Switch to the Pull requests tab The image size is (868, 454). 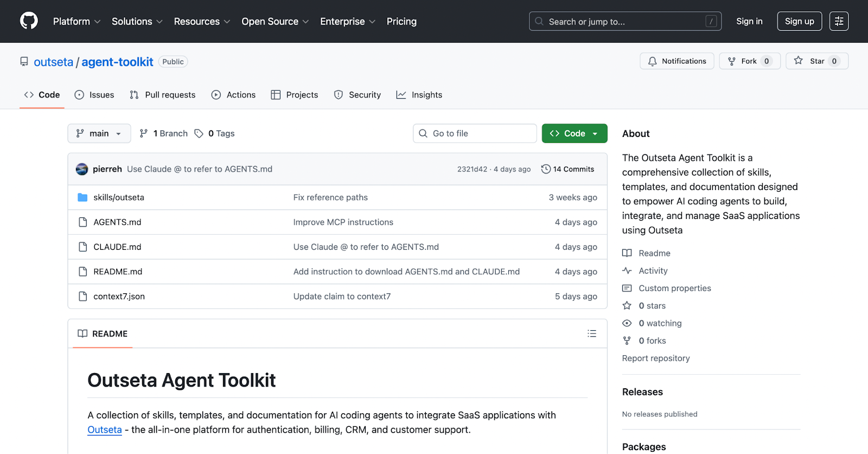coord(162,94)
